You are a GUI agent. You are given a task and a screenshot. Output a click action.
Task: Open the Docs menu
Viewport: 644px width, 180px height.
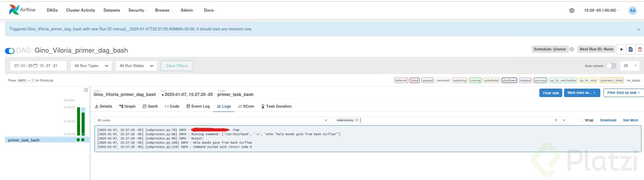coord(210,10)
